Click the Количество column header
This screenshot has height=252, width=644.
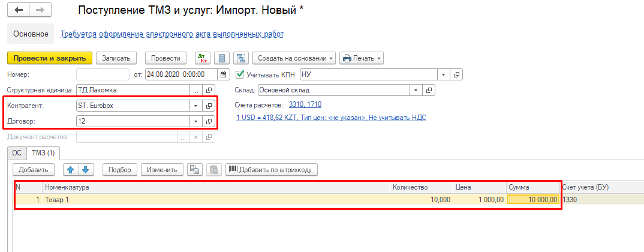coord(422,187)
